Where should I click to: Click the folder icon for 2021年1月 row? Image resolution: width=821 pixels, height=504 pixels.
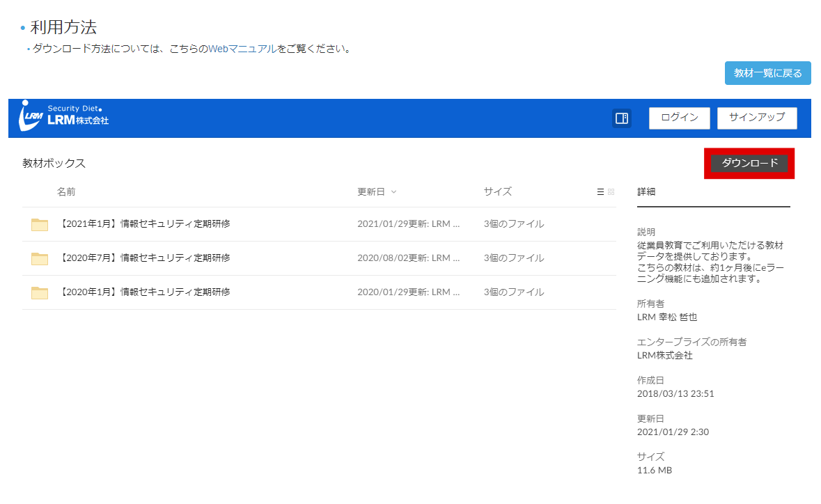(x=39, y=225)
